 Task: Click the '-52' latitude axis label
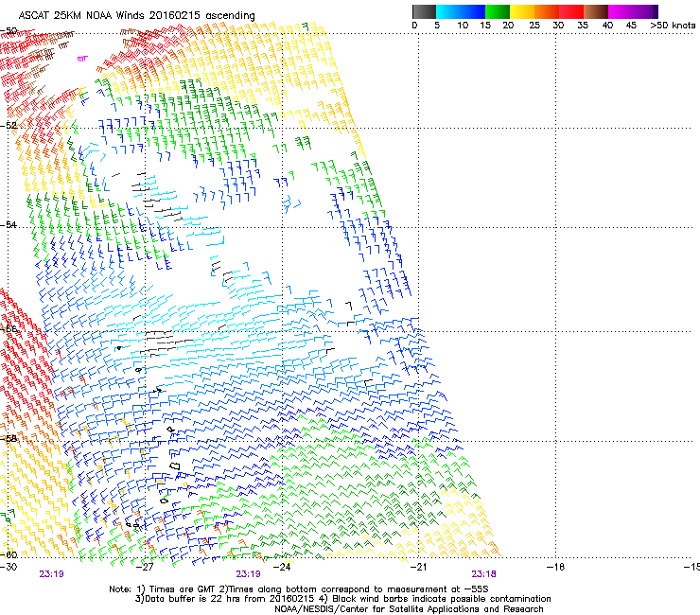pyautogui.click(x=9, y=126)
